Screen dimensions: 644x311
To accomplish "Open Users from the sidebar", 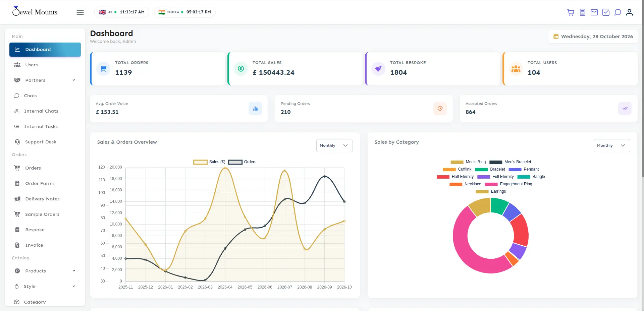I will tap(45, 65).
